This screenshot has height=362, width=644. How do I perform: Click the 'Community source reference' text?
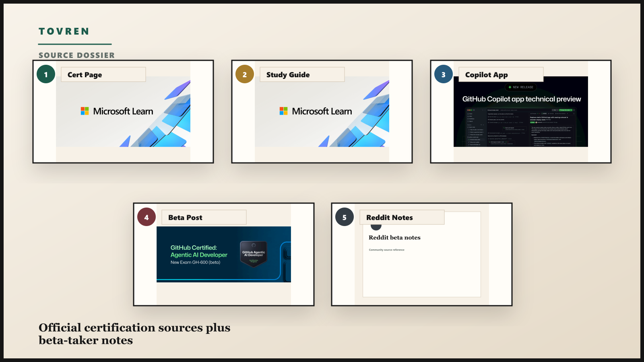[387, 250]
